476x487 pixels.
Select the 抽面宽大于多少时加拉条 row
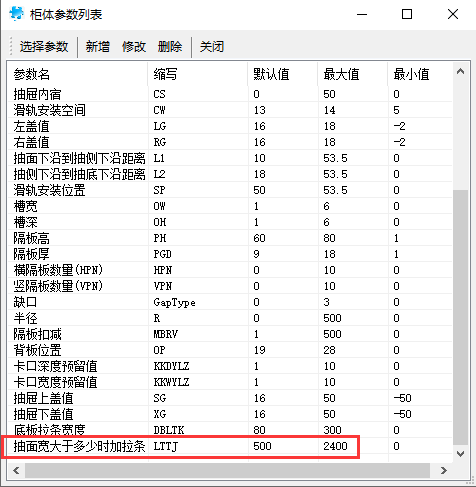click(230, 446)
